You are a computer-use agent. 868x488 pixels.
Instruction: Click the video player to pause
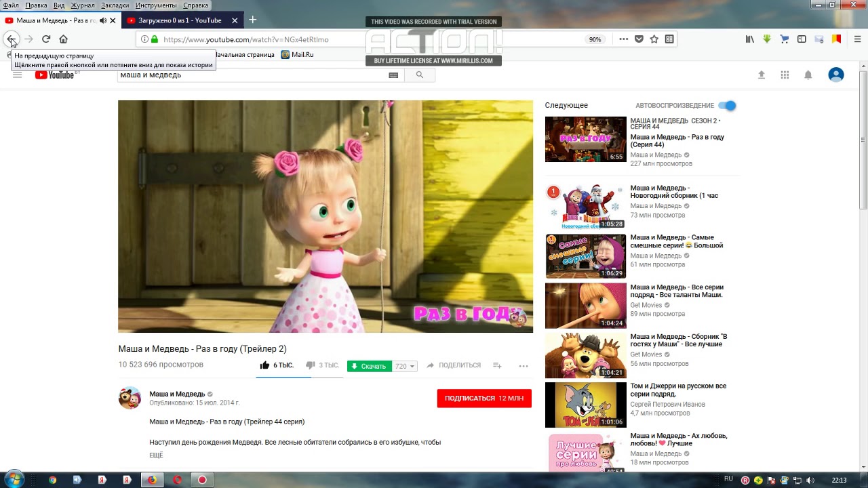(x=325, y=216)
